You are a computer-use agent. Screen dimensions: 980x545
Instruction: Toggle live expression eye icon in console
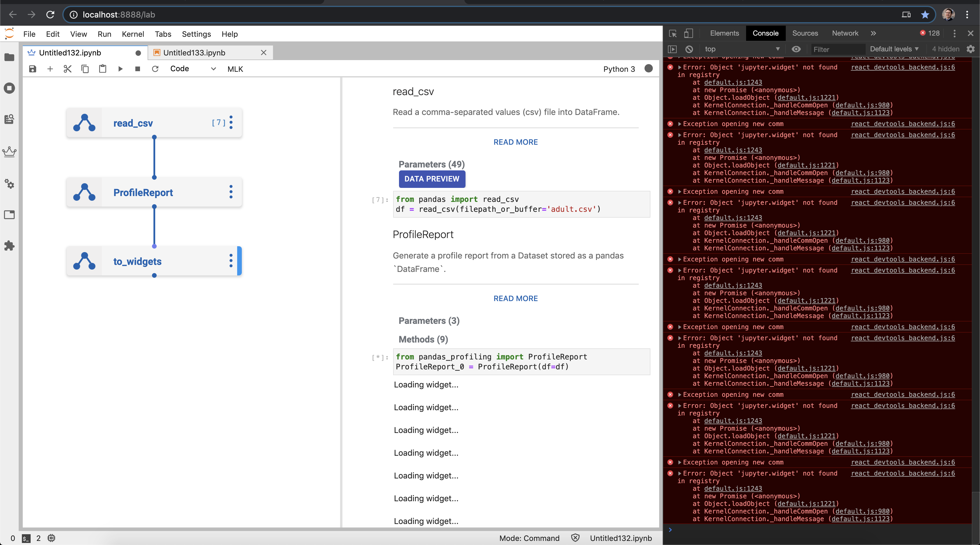tap(796, 49)
